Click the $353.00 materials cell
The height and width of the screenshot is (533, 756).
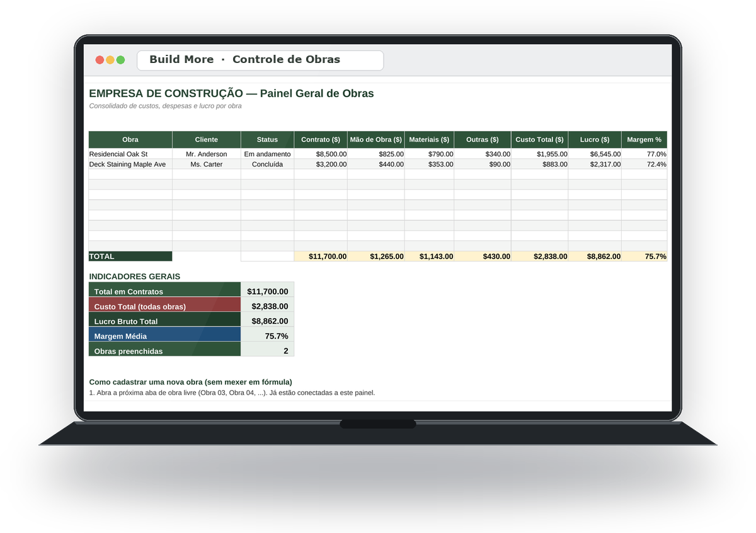coord(429,164)
